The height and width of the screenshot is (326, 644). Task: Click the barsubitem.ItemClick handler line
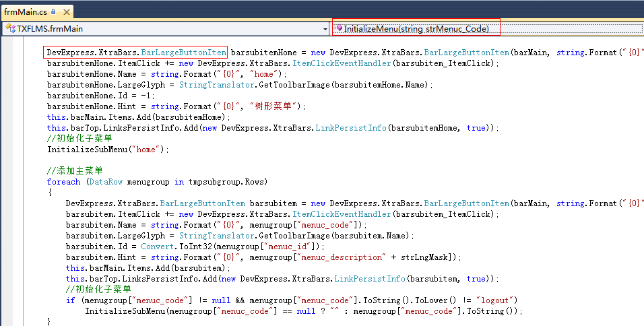click(282, 214)
